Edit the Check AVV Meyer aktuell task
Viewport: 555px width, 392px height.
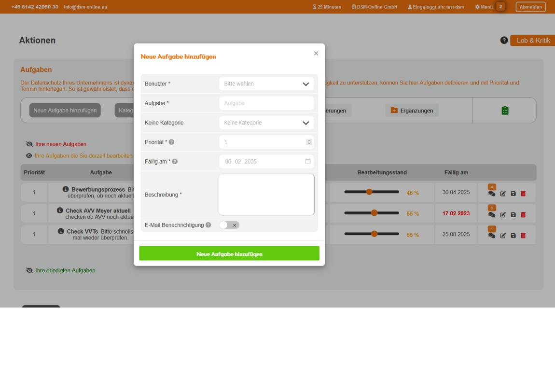pos(503,215)
